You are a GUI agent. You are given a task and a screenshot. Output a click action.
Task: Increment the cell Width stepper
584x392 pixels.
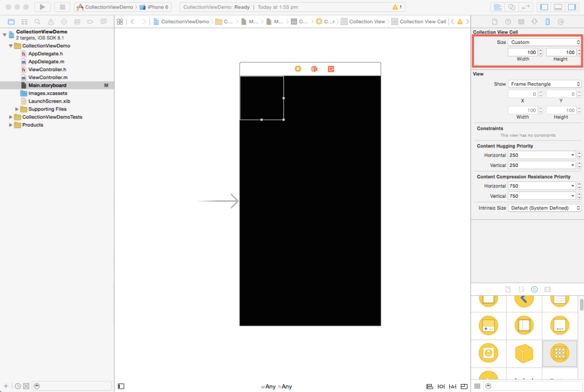(x=541, y=51)
